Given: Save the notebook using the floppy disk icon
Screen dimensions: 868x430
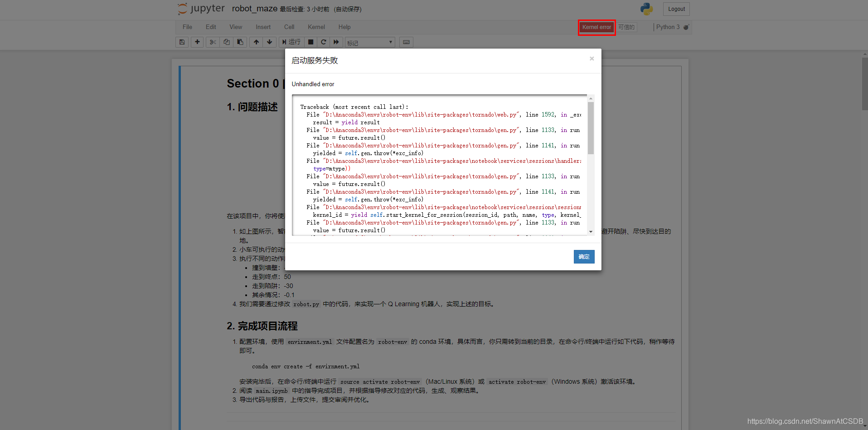Looking at the screenshot, I should point(182,42).
